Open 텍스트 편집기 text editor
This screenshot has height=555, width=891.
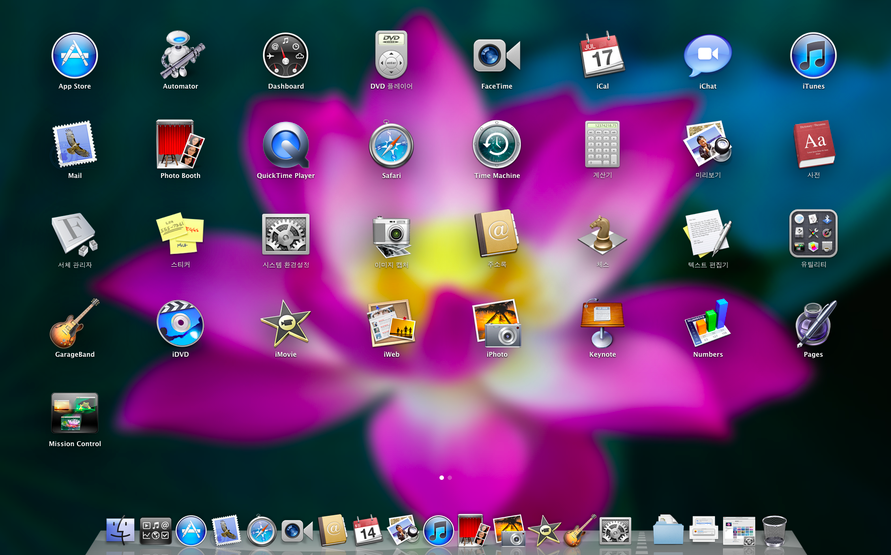click(707, 233)
